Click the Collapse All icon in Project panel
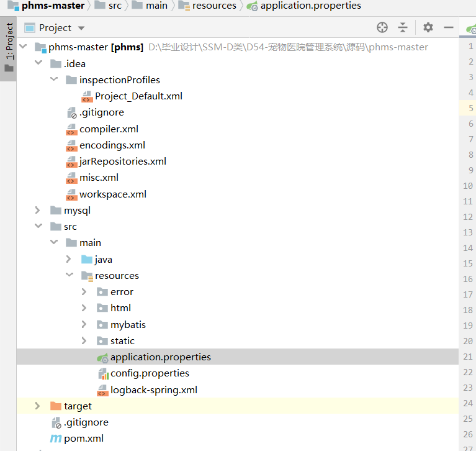 [403, 27]
